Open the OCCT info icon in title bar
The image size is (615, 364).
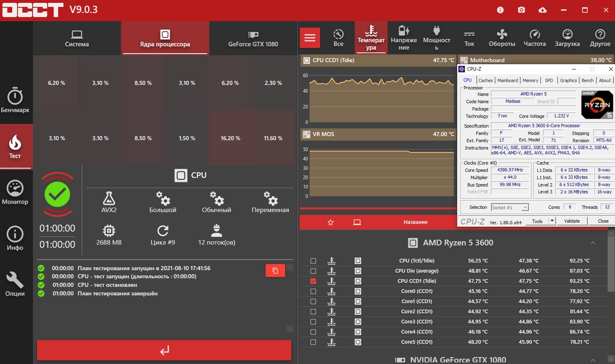(500, 10)
